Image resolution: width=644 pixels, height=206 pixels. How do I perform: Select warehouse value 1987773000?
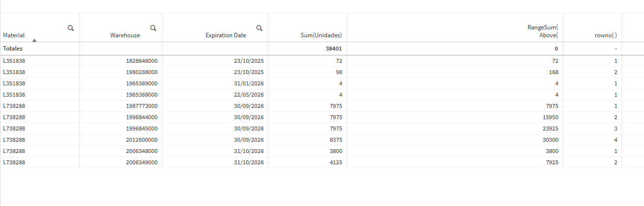141,106
